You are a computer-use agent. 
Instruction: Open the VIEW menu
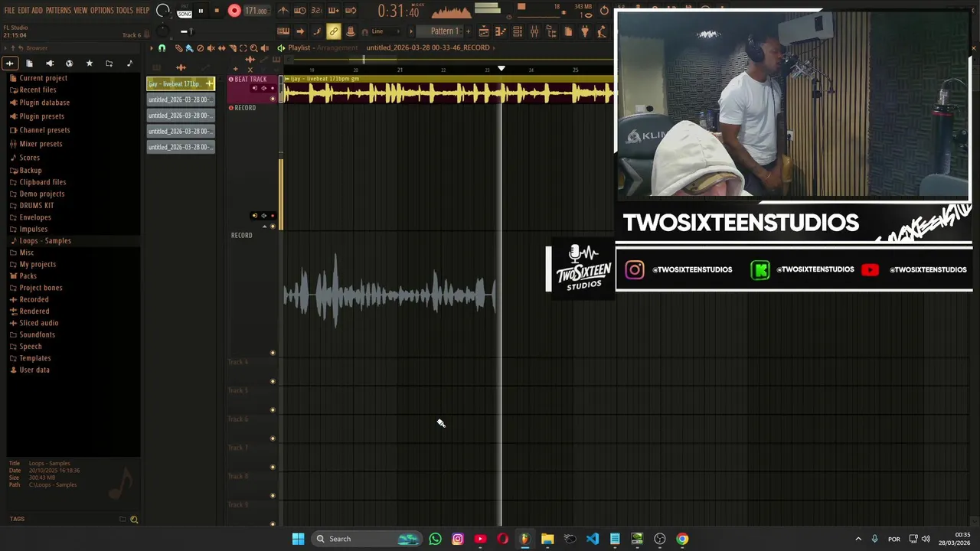click(x=80, y=10)
